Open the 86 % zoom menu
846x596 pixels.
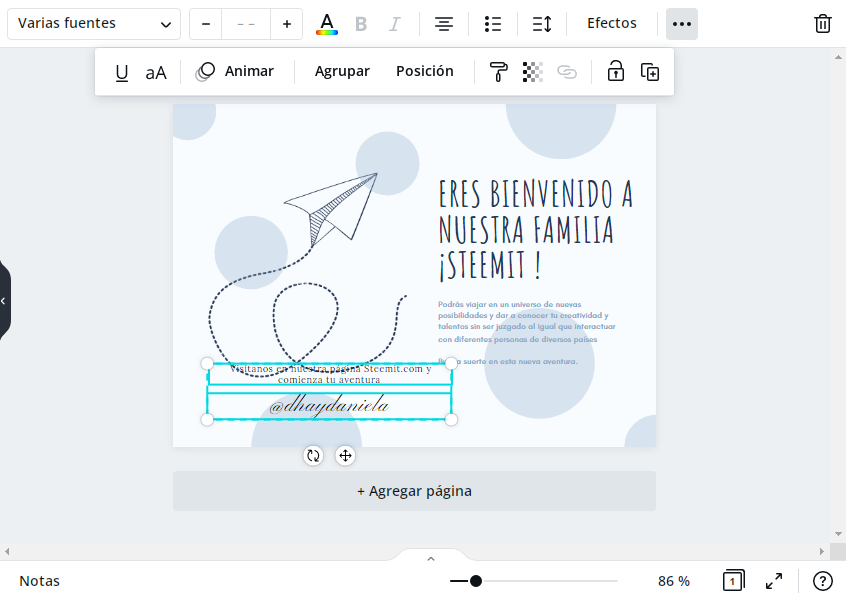point(674,581)
